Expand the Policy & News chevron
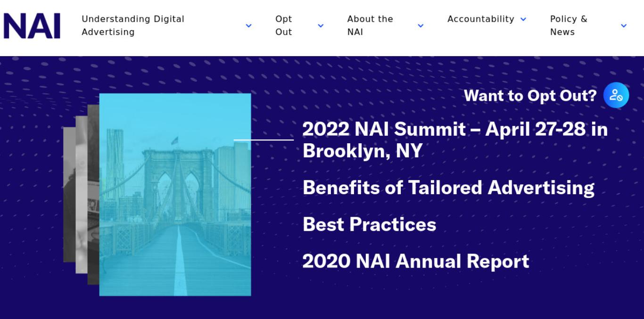This screenshot has width=644, height=319. [624, 26]
